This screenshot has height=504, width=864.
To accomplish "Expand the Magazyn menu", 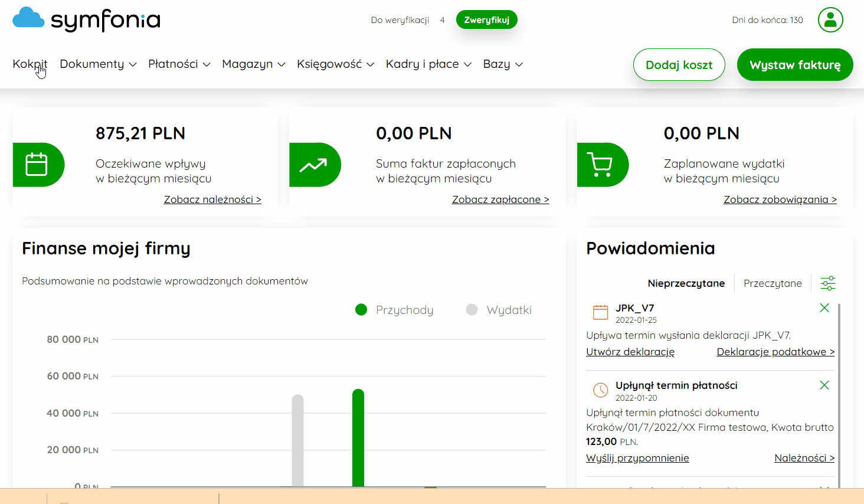I will point(253,64).
